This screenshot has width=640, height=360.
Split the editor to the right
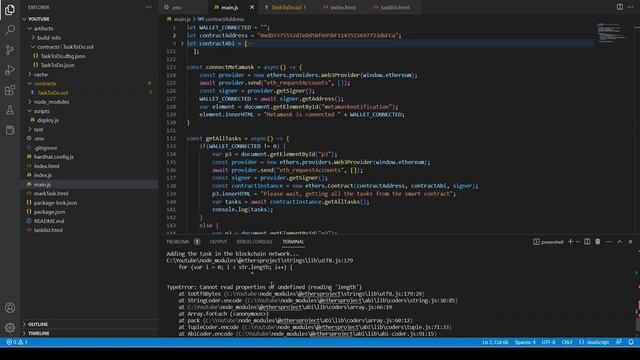pos(620,7)
